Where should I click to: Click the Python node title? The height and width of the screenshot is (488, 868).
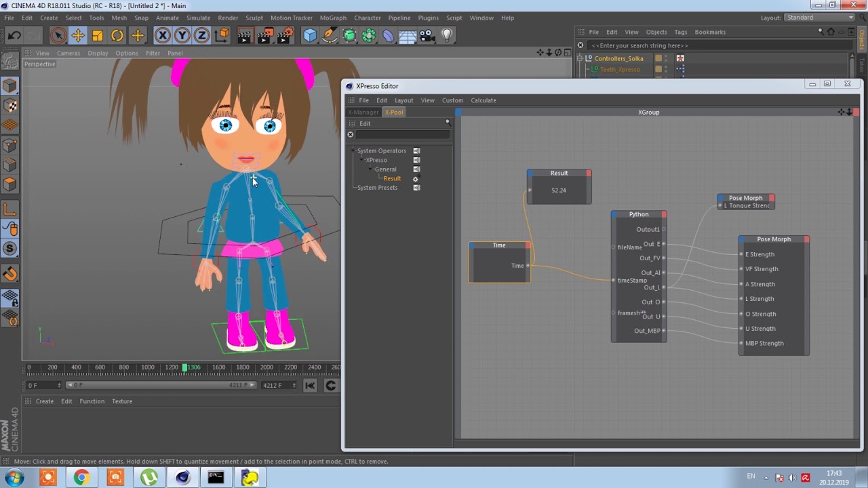coord(639,214)
